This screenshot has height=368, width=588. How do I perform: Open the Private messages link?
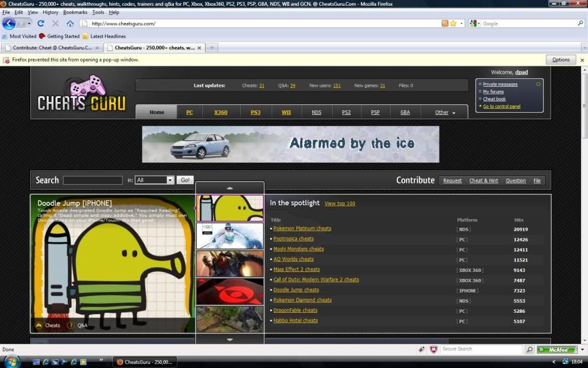(x=500, y=85)
